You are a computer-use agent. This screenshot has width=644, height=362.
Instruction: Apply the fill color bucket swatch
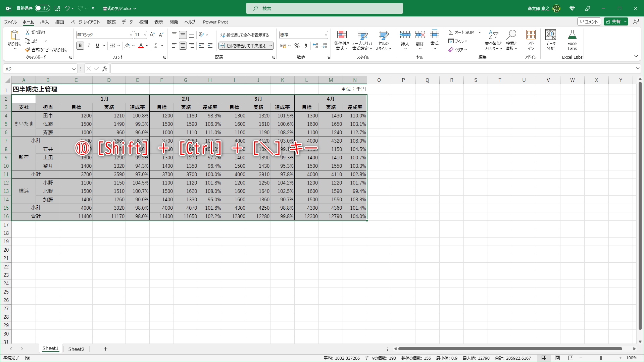127,46
